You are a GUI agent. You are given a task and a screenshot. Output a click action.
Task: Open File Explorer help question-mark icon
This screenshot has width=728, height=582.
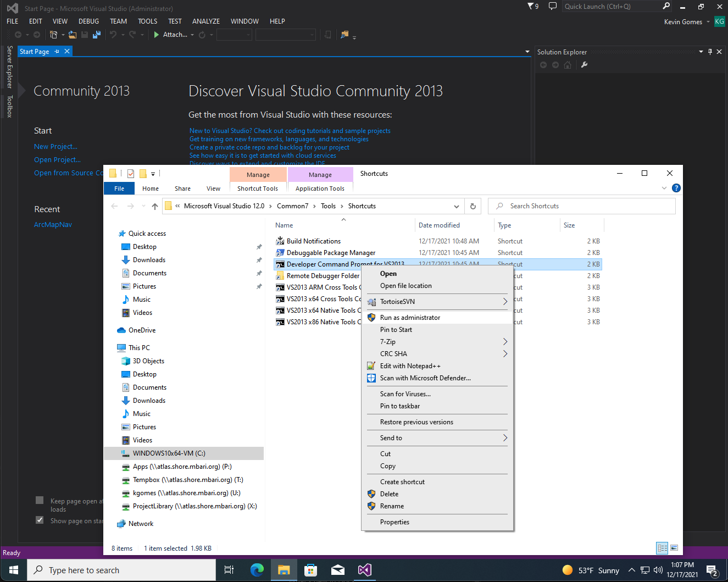(676, 188)
